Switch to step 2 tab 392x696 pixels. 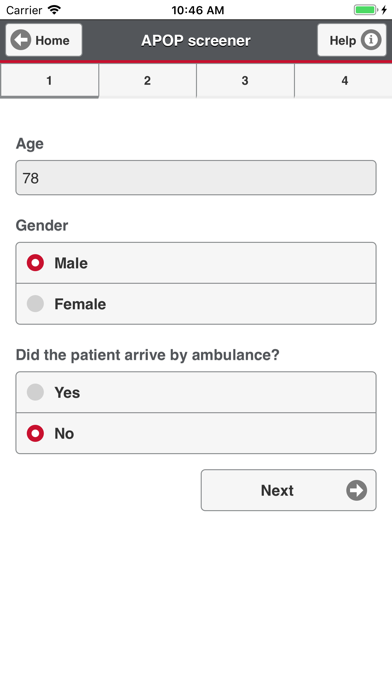147,80
